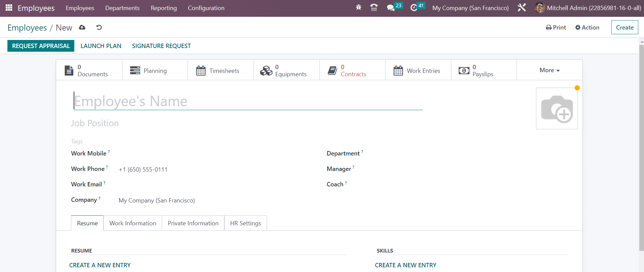Open the apps grid menu icon
This screenshot has height=272, width=644.
(x=9, y=8)
